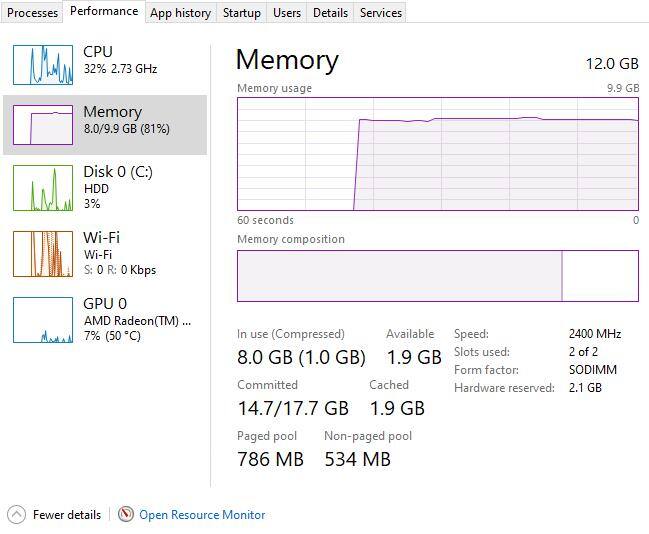Image resolution: width=649 pixels, height=534 pixels.
Task: Open the Details tab
Action: 330,13
